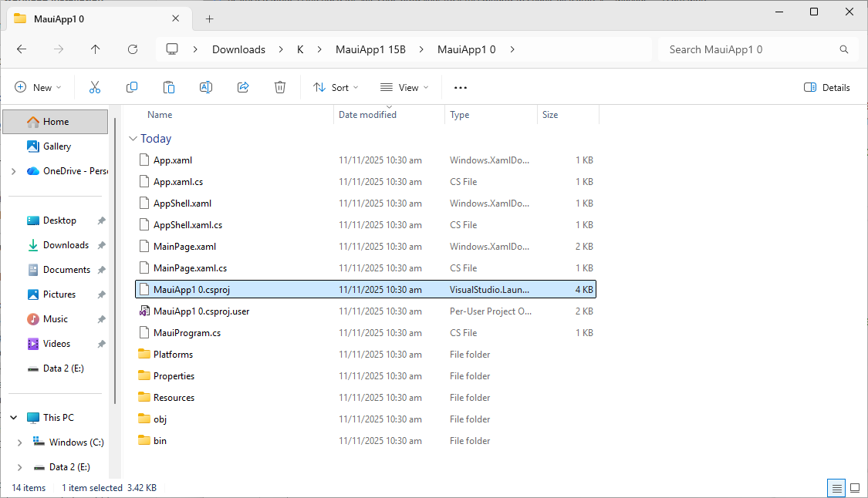Select the obj folder
This screenshot has width=868, height=498.
(x=366, y=419)
